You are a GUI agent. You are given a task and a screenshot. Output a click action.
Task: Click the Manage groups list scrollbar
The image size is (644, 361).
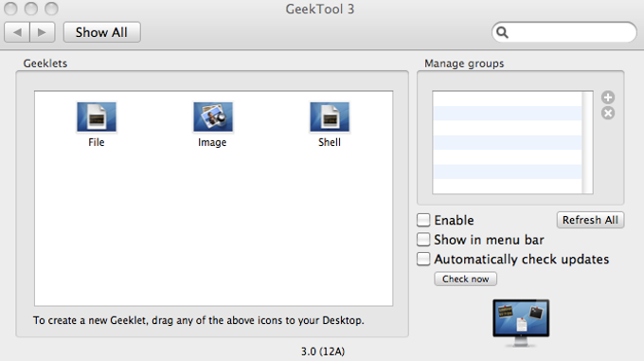pos(588,142)
